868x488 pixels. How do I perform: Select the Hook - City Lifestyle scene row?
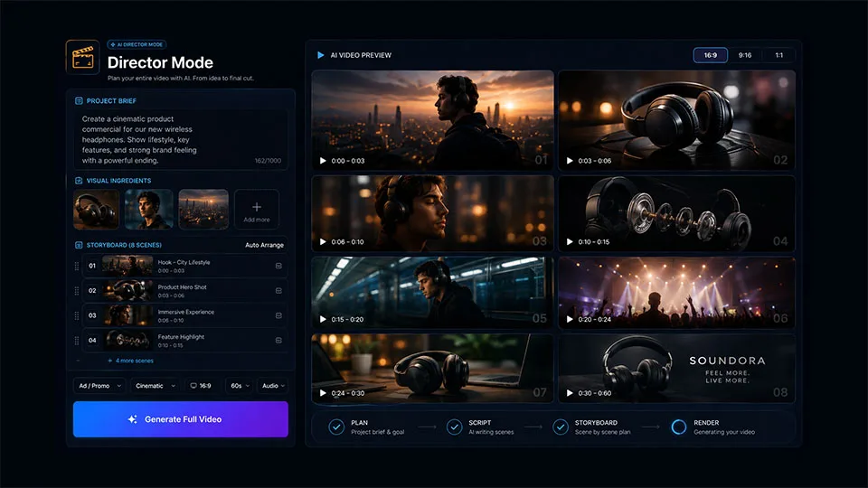coord(184,266)
